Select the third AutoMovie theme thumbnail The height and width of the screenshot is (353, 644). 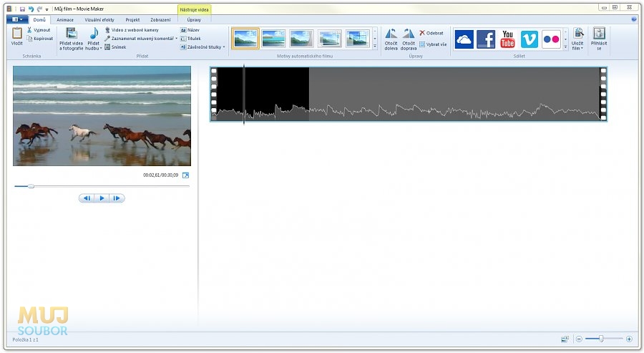pos(301,39)
